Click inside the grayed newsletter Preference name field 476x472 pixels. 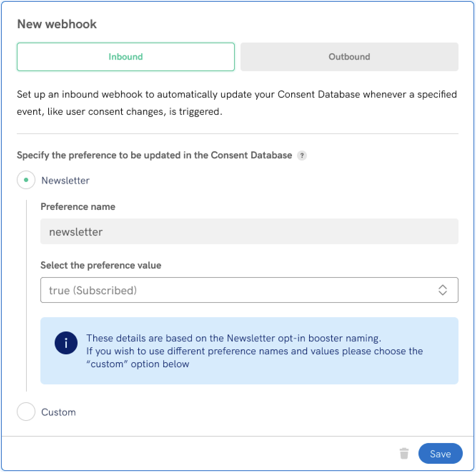[x=249, y=231]
